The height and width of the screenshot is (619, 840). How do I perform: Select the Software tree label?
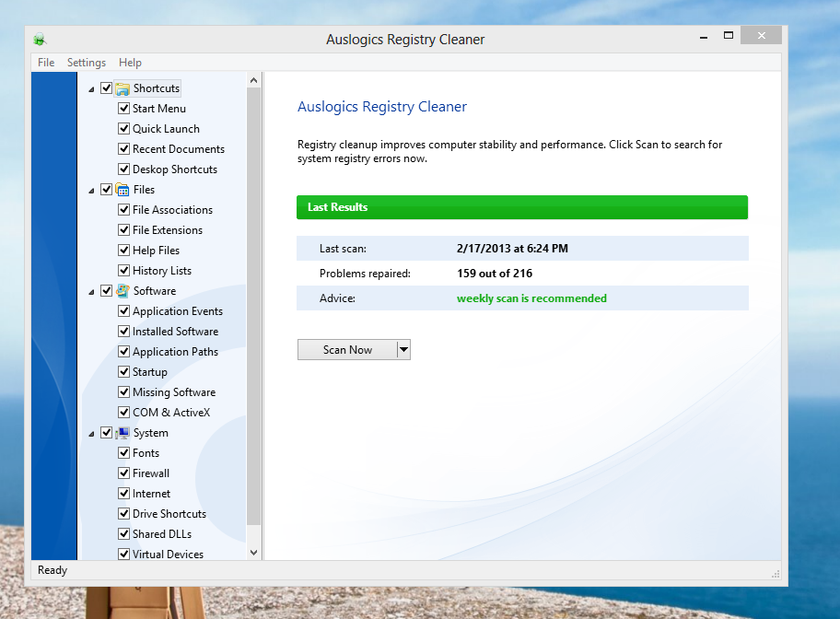(x=155, y=291)
